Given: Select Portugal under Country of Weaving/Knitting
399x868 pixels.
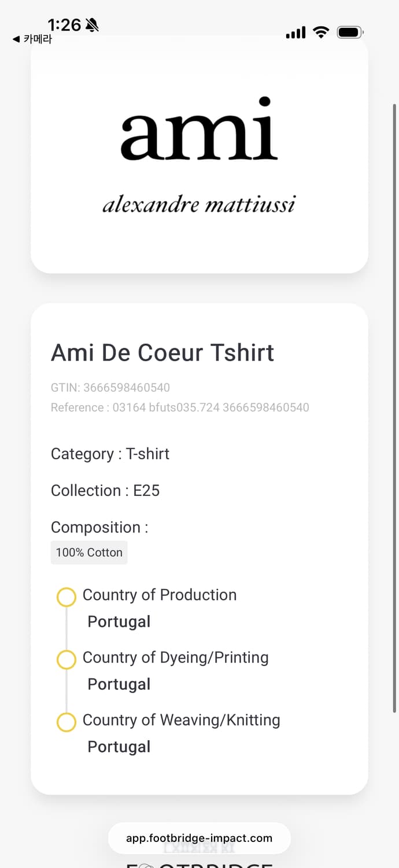Looking at the screenshot, I should tap(119, 746).
